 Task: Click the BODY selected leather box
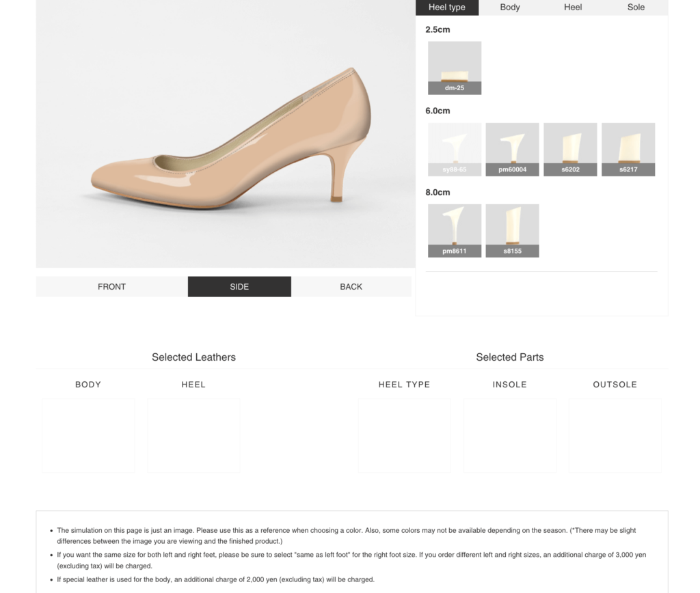(88, 435)
